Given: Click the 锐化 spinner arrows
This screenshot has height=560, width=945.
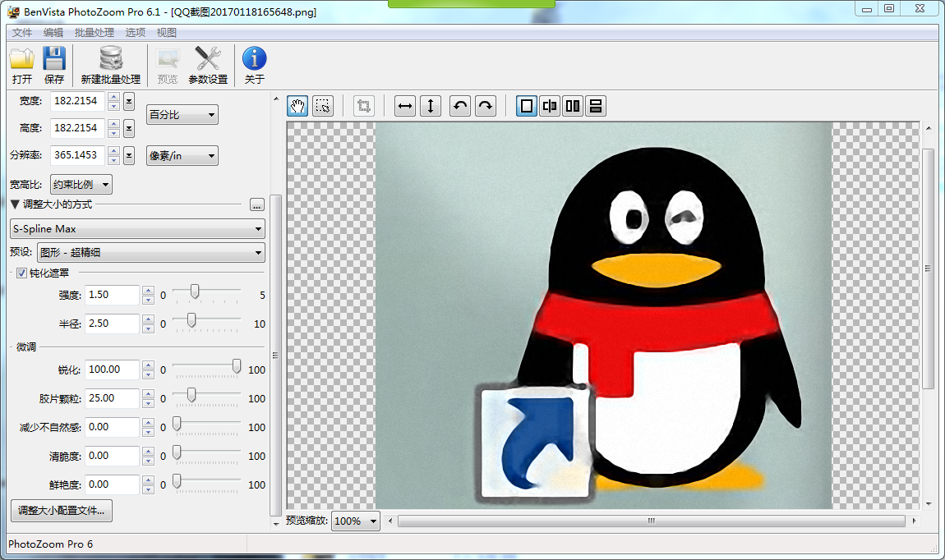Looking at the screenshot, I should (x=148, y=370).
